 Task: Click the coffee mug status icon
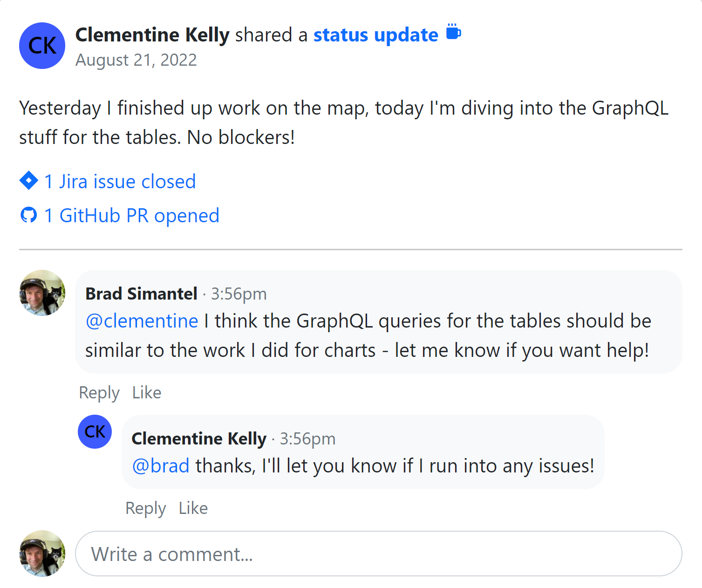(453, 32)
